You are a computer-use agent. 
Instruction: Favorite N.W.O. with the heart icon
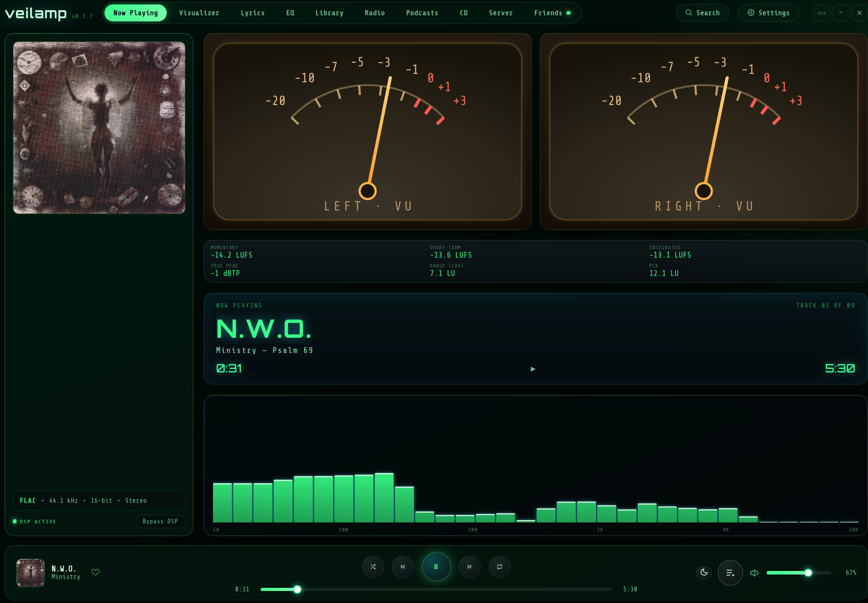click(95, 572)
